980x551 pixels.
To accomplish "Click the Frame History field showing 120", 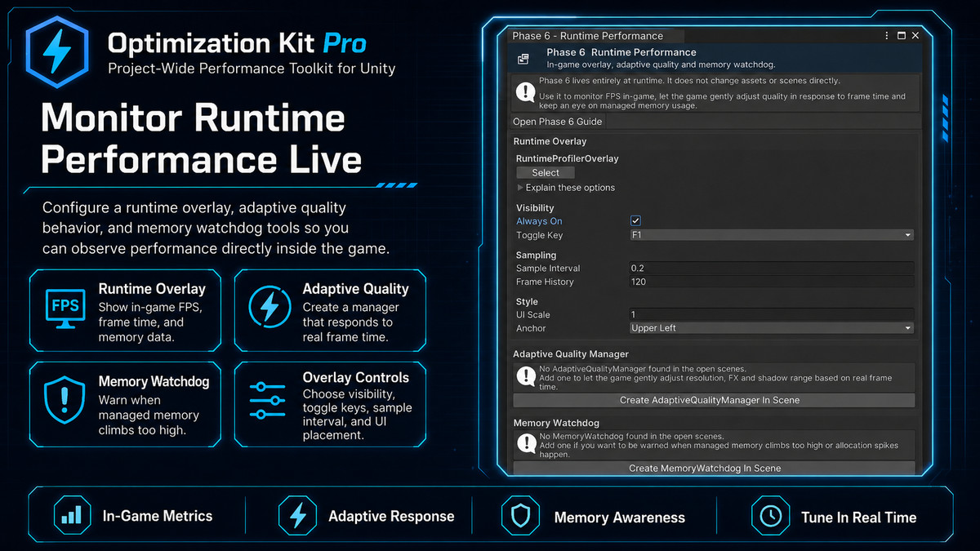I will tap(771, 282).
